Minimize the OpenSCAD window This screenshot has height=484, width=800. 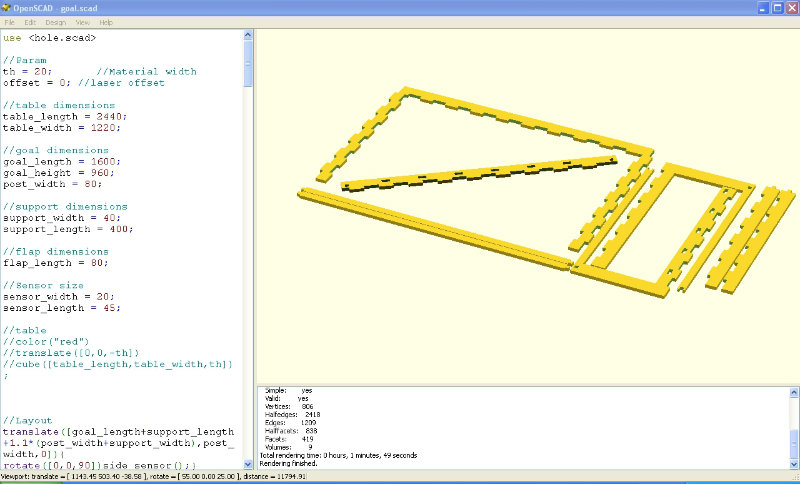(x=762, y=8)
